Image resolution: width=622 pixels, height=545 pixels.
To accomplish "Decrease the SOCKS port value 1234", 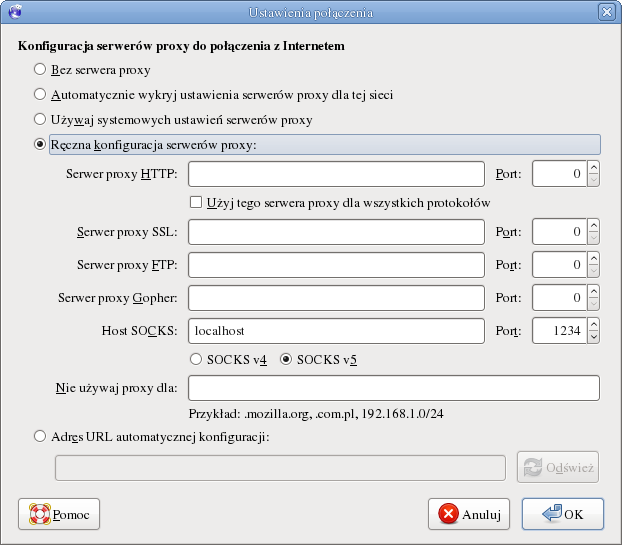I will [593, 337].
